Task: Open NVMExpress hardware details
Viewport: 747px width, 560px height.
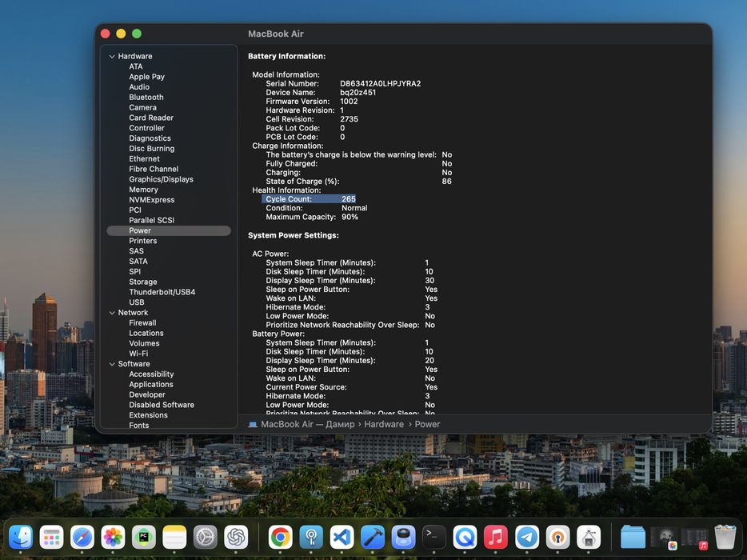Action: tap(151, 200)
